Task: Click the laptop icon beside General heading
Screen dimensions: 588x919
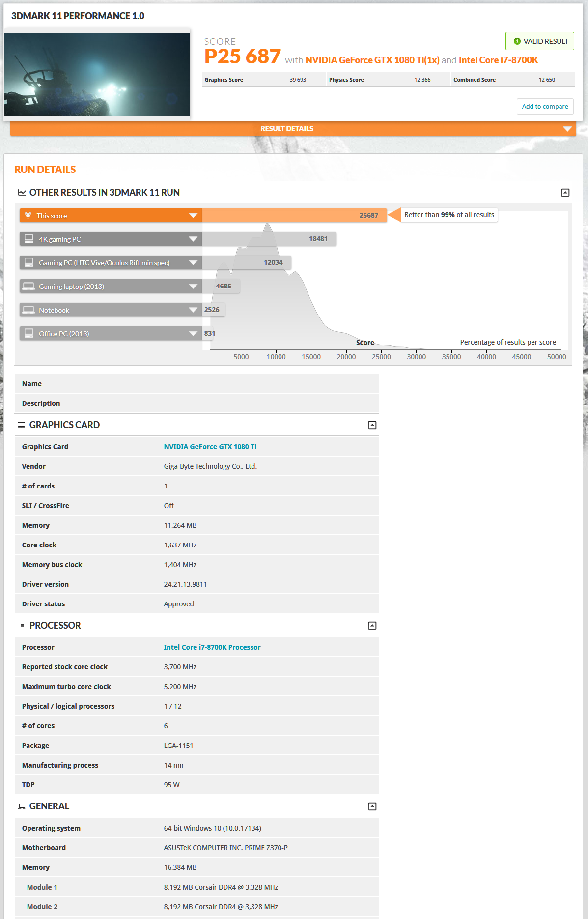Action: click(x=22, y=806)
